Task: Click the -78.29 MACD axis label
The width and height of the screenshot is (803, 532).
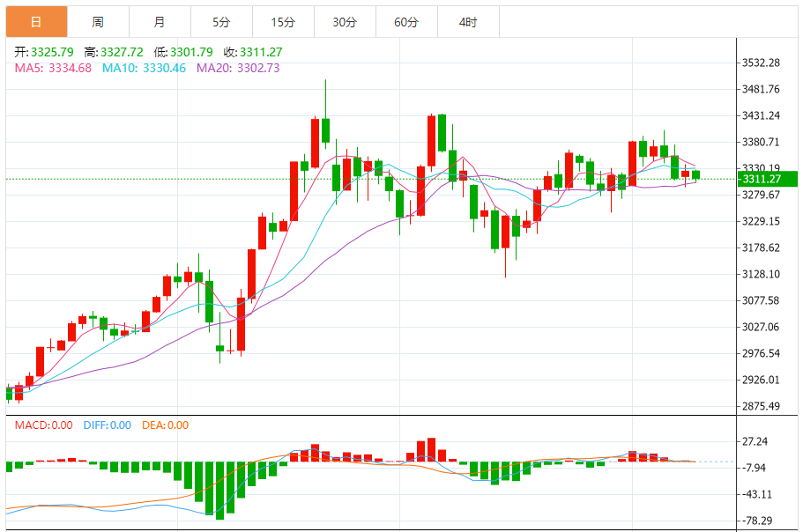Action: (x=757, y=521)
